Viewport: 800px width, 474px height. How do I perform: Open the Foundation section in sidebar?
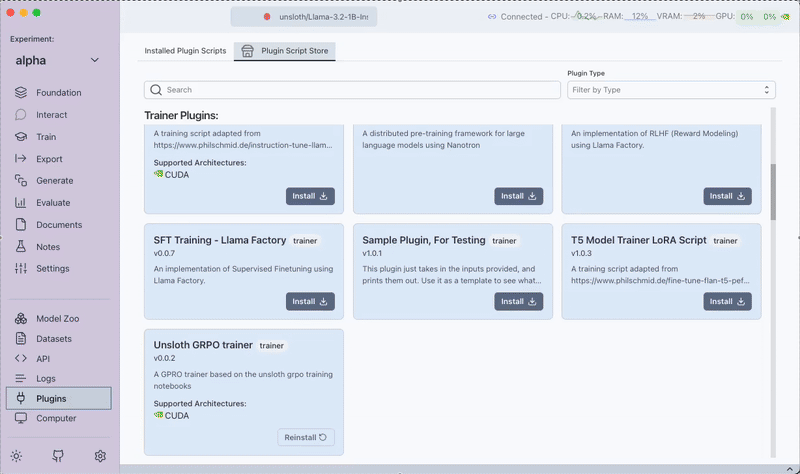click(58, 93)
